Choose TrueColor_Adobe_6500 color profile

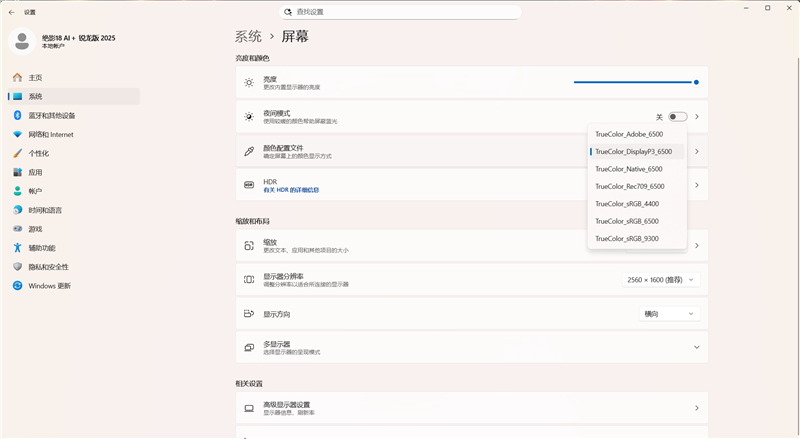(x=629, y=134)
